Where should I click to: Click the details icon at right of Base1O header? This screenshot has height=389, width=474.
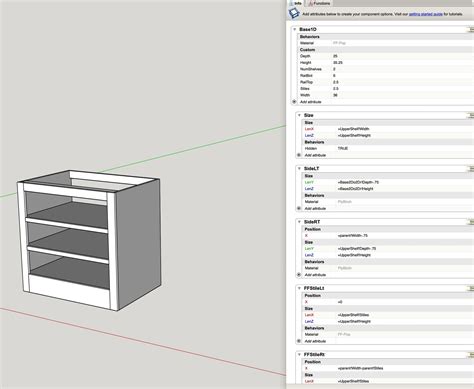(471, 30)
